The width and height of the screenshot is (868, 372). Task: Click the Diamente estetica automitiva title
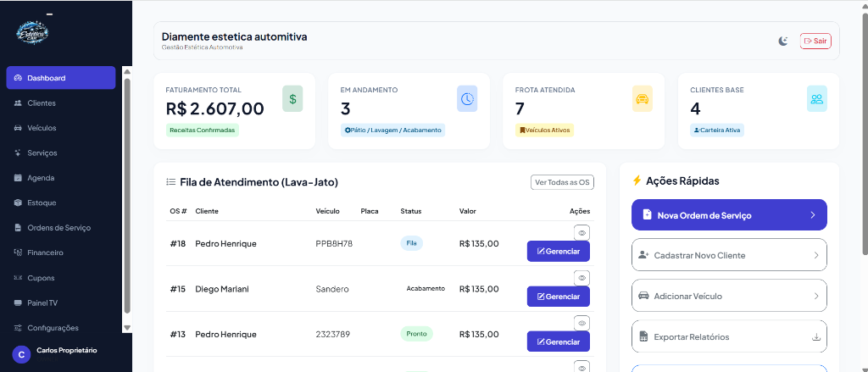pyautogui.click(x=234, y=36)
